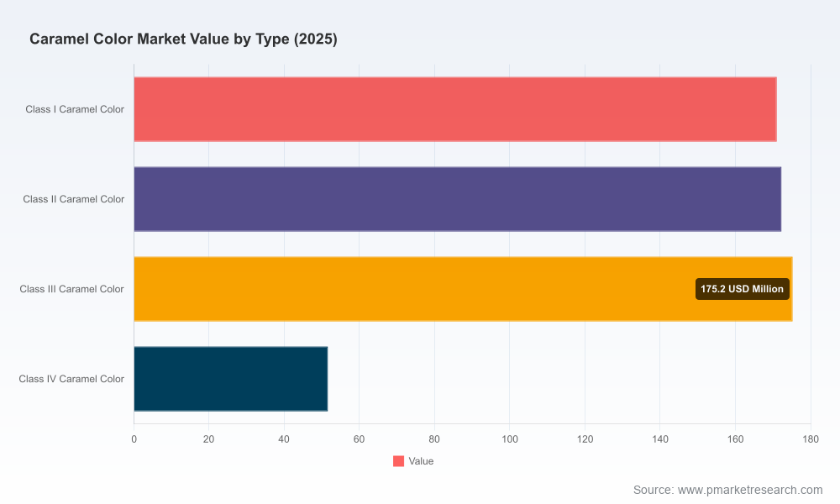Click the 20 tick on the x-axis
840x504 pixels.
tap(209, 439)
